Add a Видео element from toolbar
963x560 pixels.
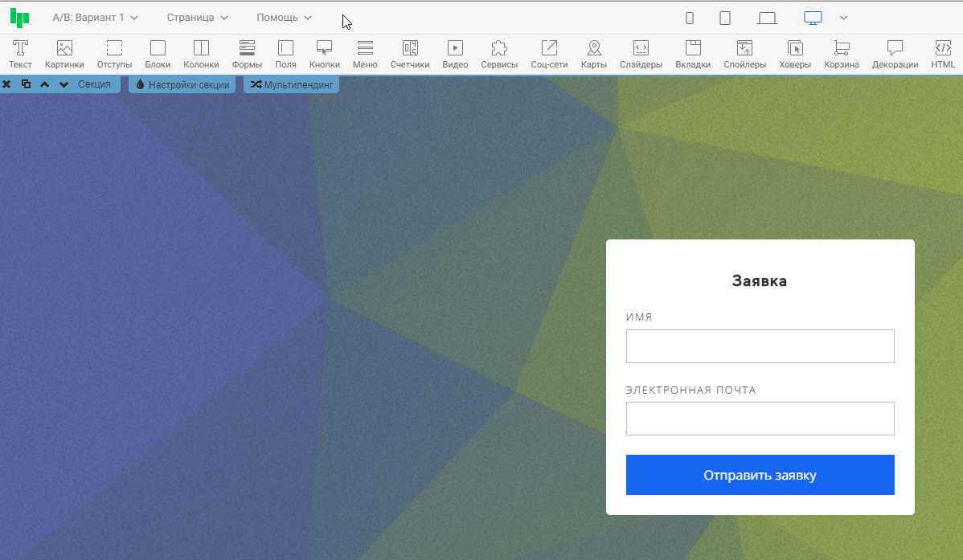click(x=455, y=54)
